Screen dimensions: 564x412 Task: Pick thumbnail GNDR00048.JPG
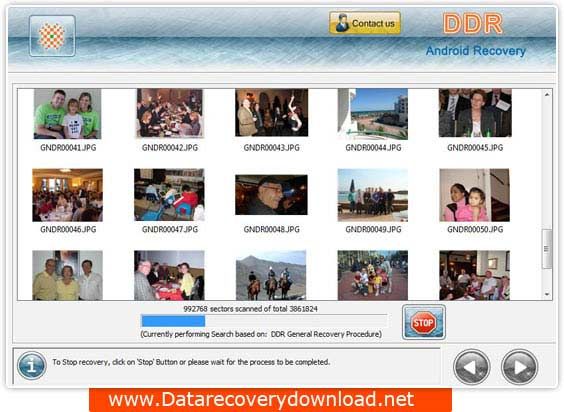point(272,195)
